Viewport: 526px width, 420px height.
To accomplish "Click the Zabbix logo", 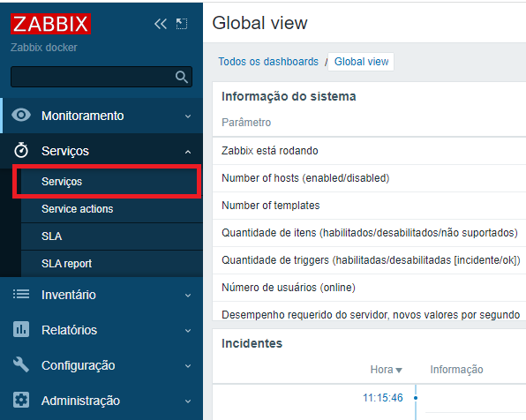I will coord(50,24).
